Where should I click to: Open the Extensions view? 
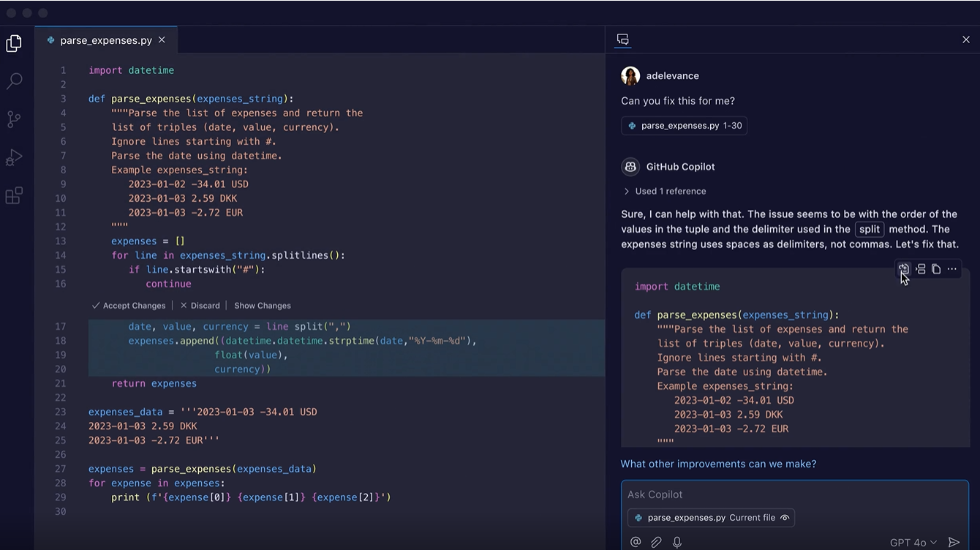[x=14, y=195]
